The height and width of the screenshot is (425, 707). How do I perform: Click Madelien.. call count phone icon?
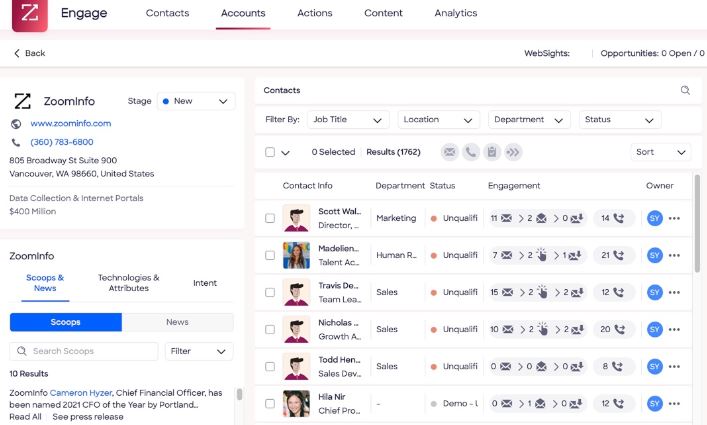[x=619, y=256]
